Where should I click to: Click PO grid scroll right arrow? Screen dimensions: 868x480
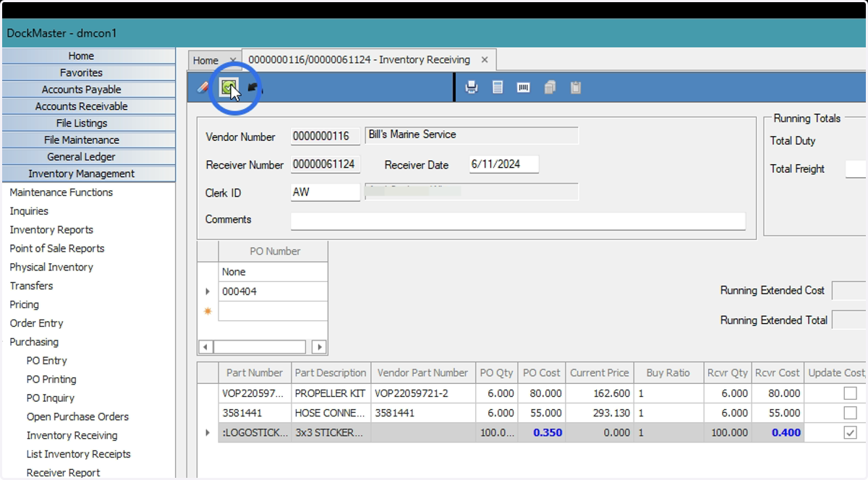click(x=319, y=347)
